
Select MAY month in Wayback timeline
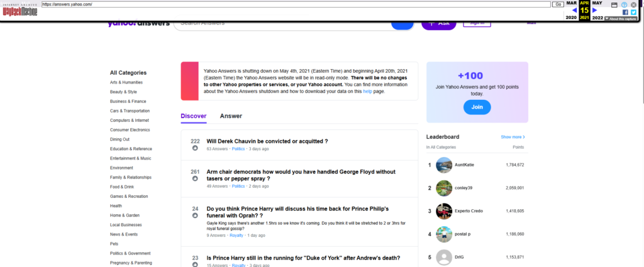597,3
